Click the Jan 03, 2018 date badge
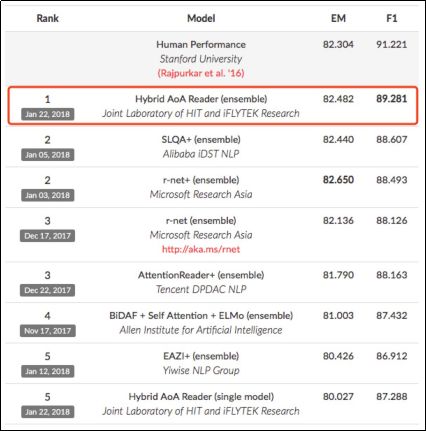426x431 pixels. pyautogui.click(x=48, y=195)
